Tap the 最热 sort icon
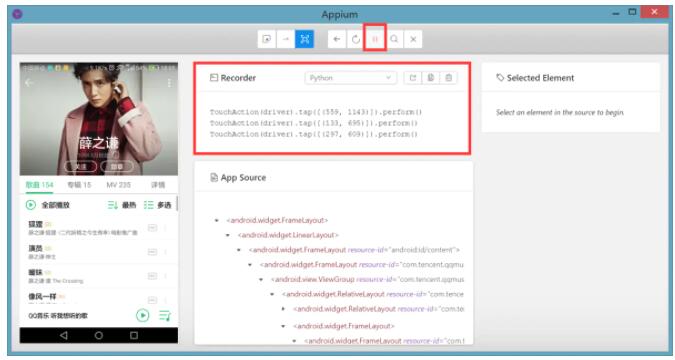 click(113, 205)
